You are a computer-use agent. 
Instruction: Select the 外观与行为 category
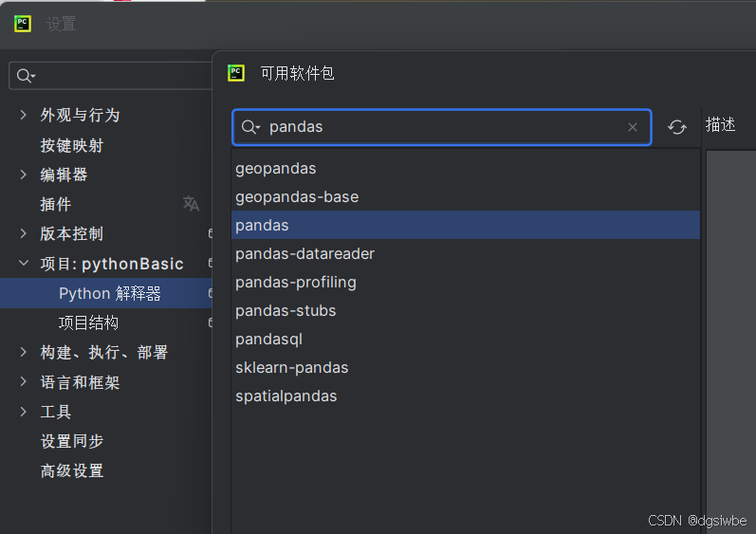pos(80,115)
